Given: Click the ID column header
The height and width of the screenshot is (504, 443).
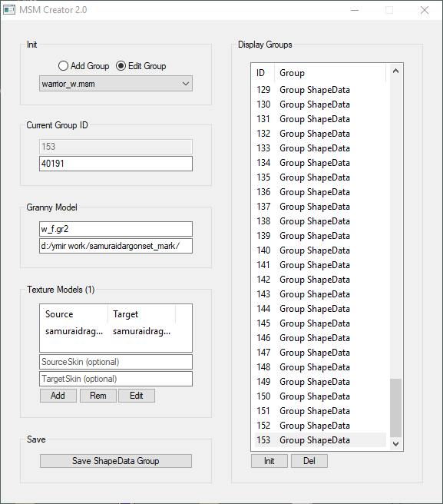Looking at the screenshot, I should [264, 73].
